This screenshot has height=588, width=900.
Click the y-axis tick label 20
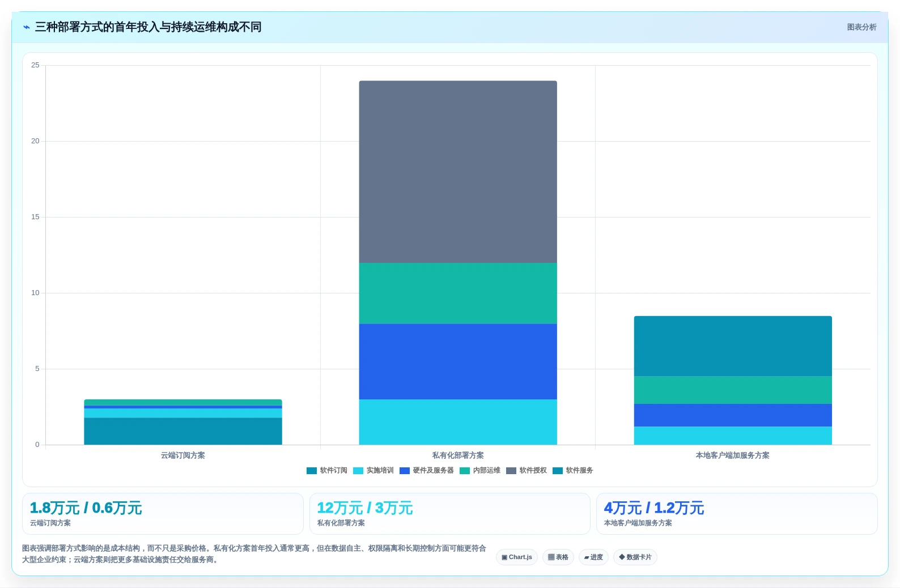click(x=35, y=141)
